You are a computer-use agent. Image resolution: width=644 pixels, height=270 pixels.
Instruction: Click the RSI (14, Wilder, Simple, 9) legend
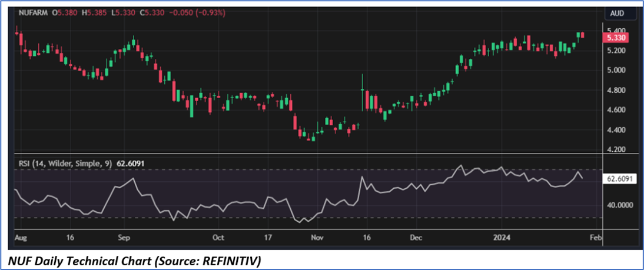tap(65, 164)
